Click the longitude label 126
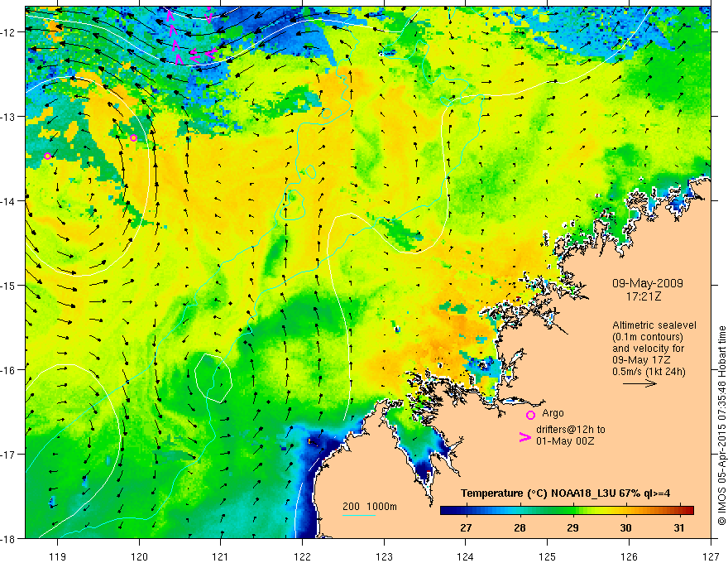 pos(629,557)
